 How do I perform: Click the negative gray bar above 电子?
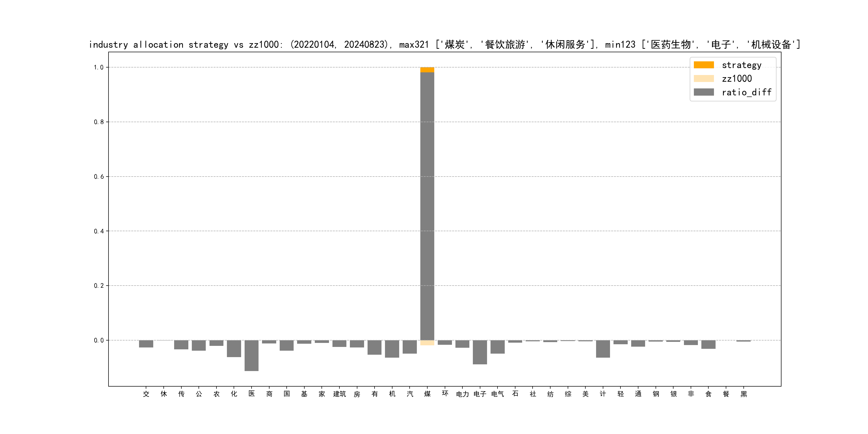(480, 352)
